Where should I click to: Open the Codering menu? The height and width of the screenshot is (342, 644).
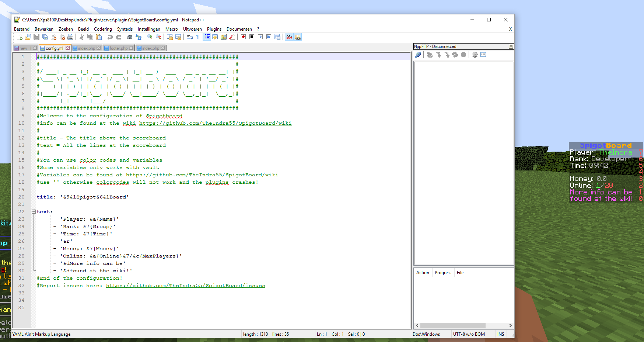click(103, 29)
